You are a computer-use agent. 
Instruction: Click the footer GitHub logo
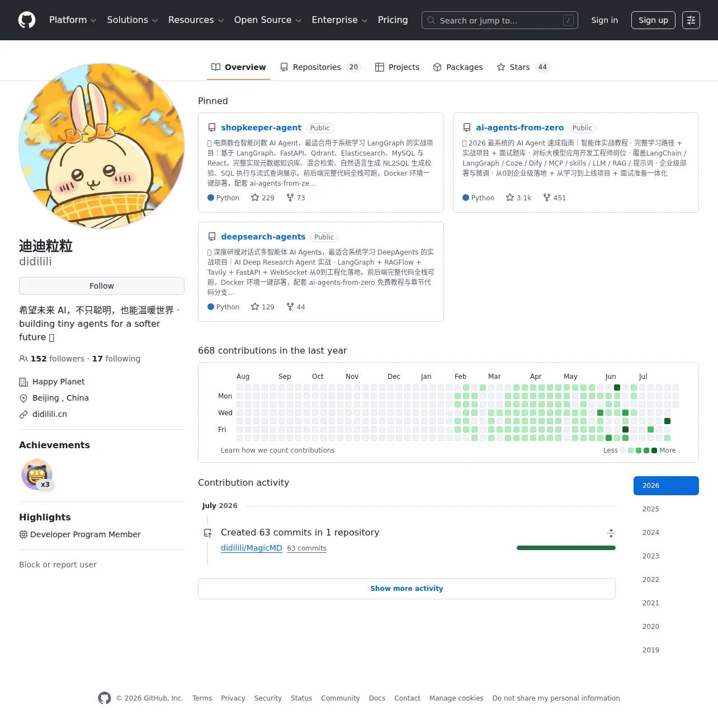tap(105, 698)
